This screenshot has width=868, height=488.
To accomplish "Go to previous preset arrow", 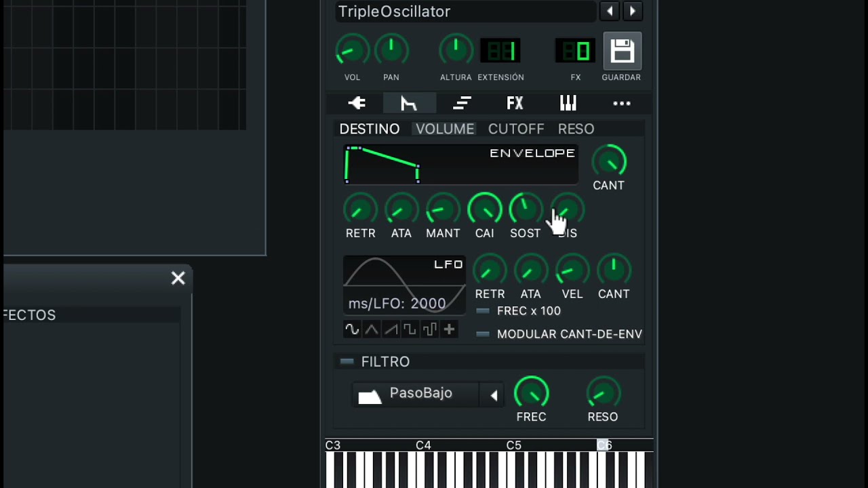I will (610, 11).
